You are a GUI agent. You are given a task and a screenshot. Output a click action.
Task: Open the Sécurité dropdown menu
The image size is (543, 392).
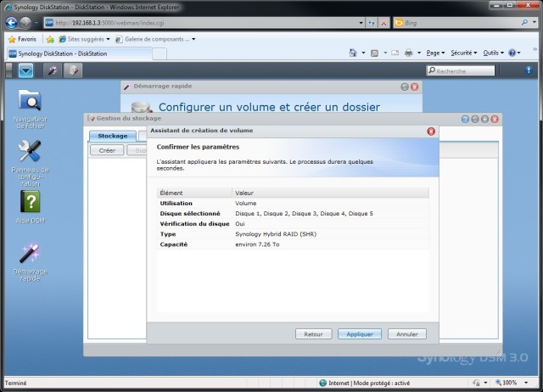point(464,53)
